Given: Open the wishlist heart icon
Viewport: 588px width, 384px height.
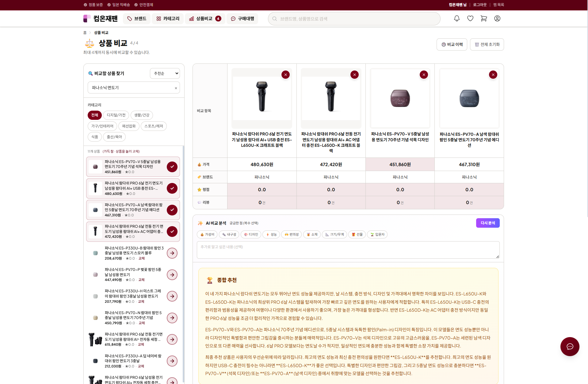Looking at the screenshot, I should click(x=470, y=19).
